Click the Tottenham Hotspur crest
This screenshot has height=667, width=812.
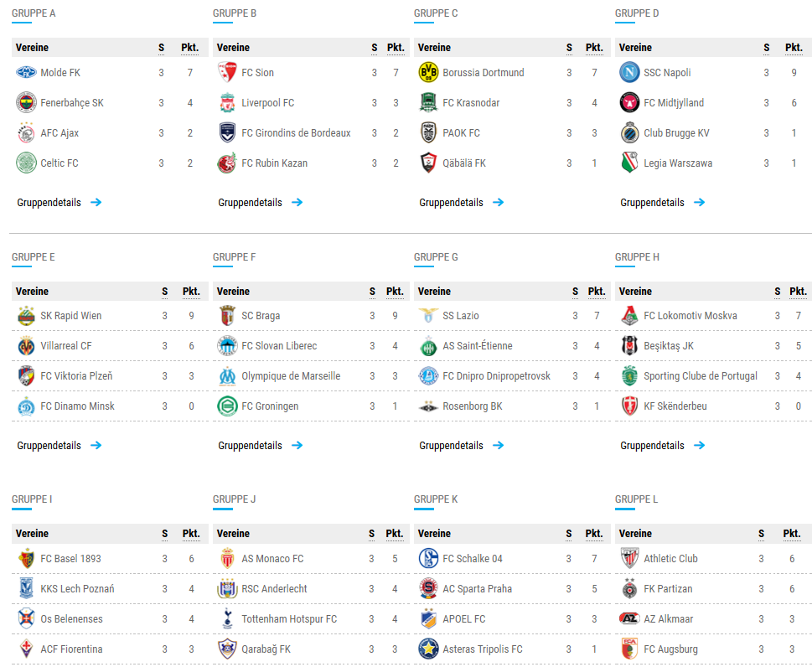click(x=227, y=619)
